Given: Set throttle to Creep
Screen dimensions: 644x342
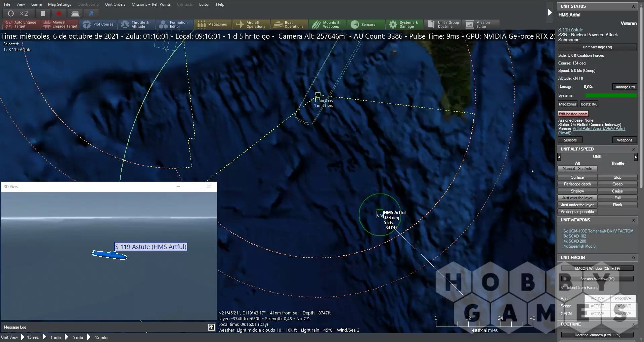Looking at the screenshot, I should pyautogui.click(x=617, y=184).
